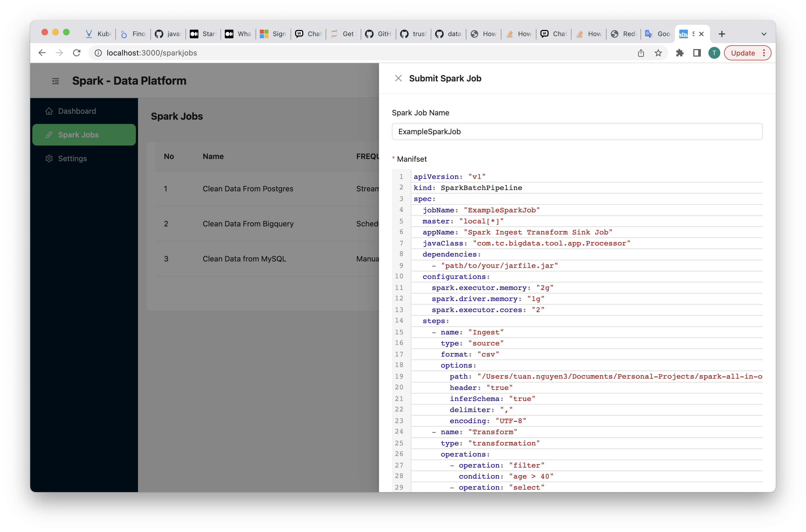
Task: Click the share page icon
Action: coord(641,53)
